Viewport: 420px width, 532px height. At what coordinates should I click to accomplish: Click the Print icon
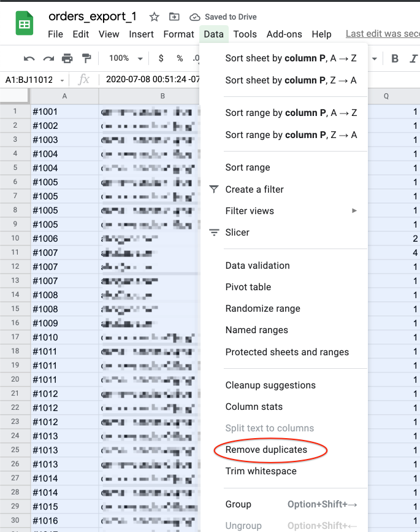tap(67, 59)
